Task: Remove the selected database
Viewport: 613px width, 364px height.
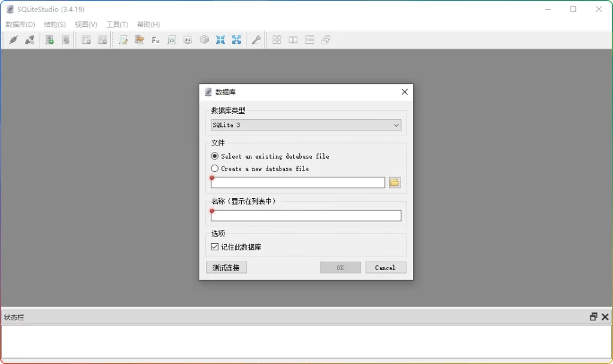Action: click(66, 40)
